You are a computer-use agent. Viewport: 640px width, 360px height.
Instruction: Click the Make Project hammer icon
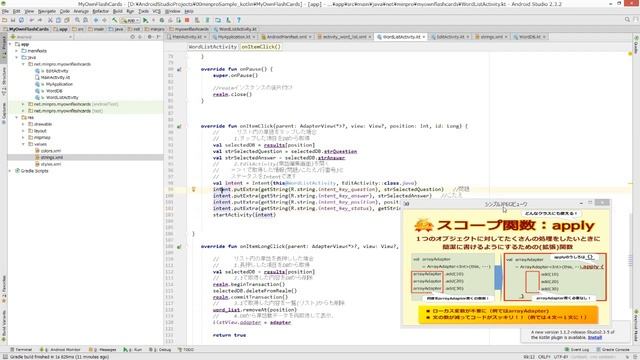tap(115, 20)
